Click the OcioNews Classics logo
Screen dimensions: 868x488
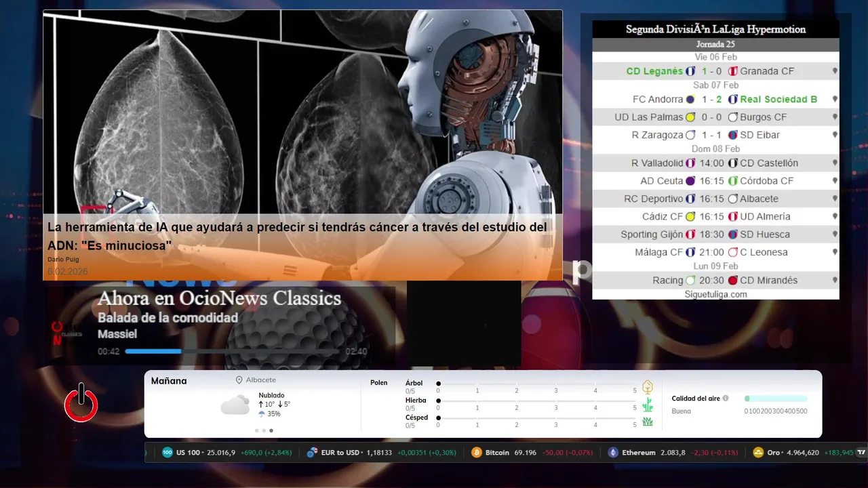pyautogui.click(x=66, y=333)
